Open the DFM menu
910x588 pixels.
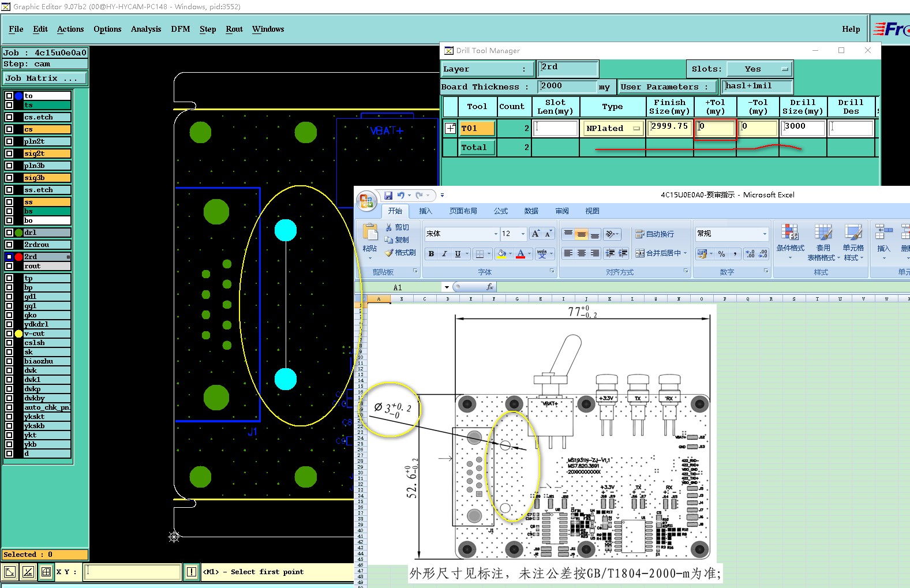pyautogui.click(x=180, y=29)
